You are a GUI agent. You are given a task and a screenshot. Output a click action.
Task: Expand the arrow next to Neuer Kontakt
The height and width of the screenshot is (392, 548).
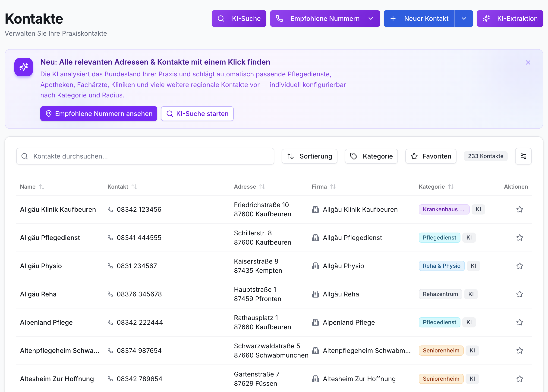click(464, 19)
